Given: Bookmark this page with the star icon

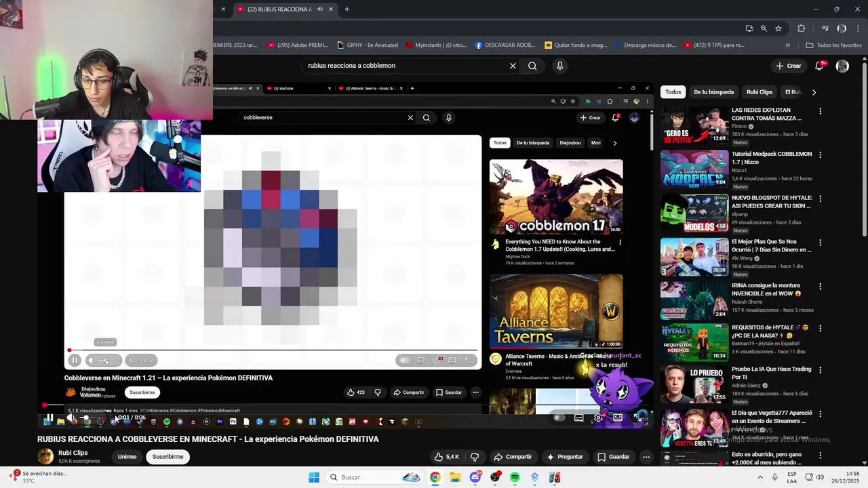Looking at the screenshot, I should [x=778, y=28].
